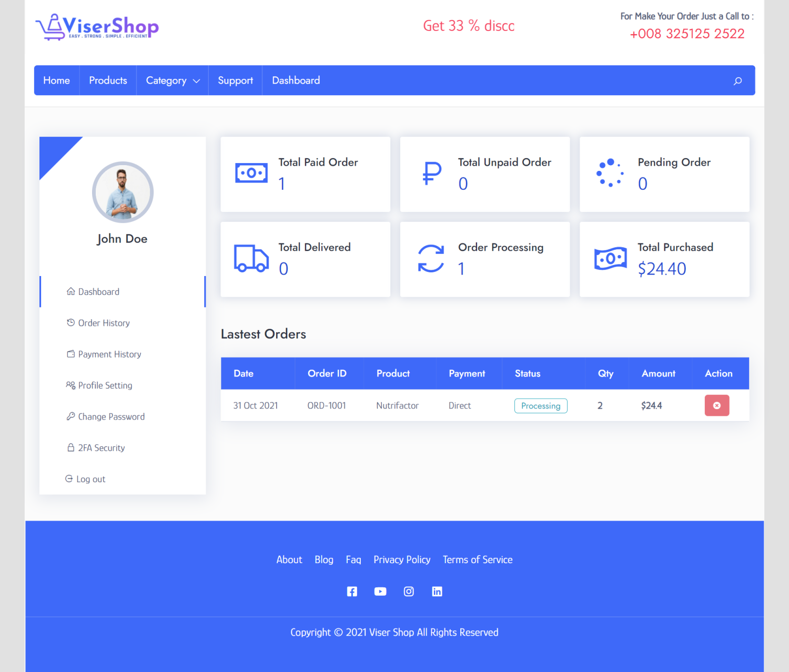Click the ViserShop logo

(97, 27)
